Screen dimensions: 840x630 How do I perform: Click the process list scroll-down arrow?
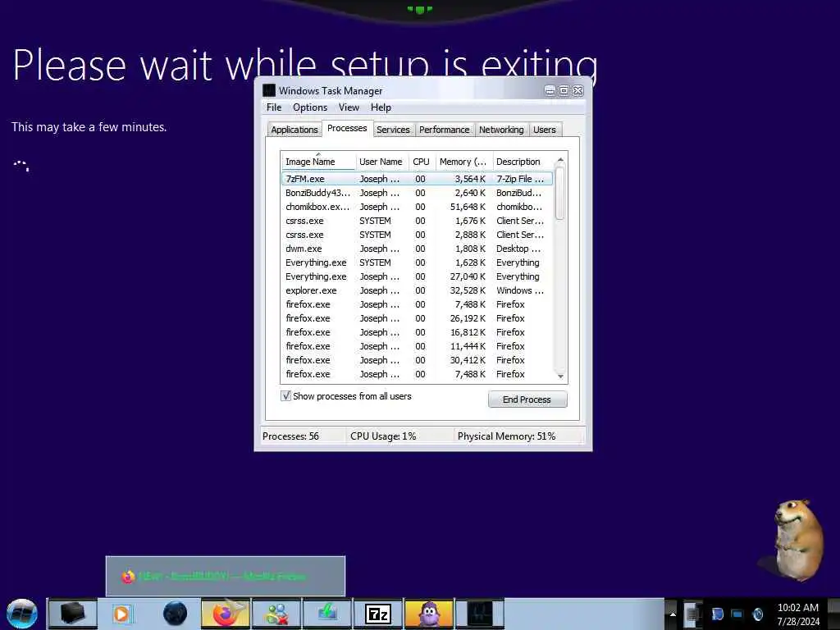[x=560, y=377]
